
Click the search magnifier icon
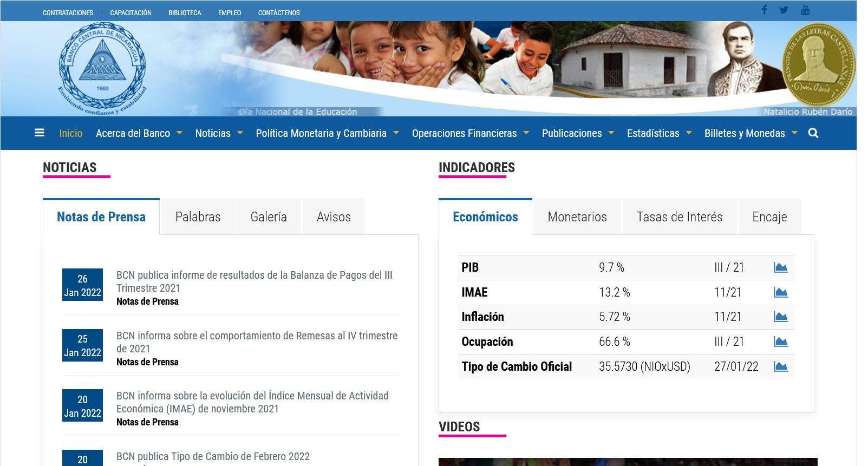coord(813,133)
